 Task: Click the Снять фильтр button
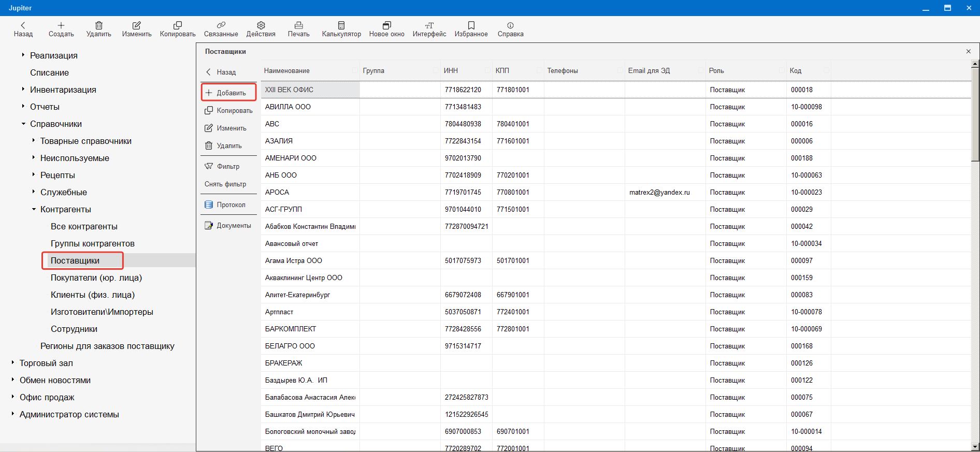[x=225, y=184]
